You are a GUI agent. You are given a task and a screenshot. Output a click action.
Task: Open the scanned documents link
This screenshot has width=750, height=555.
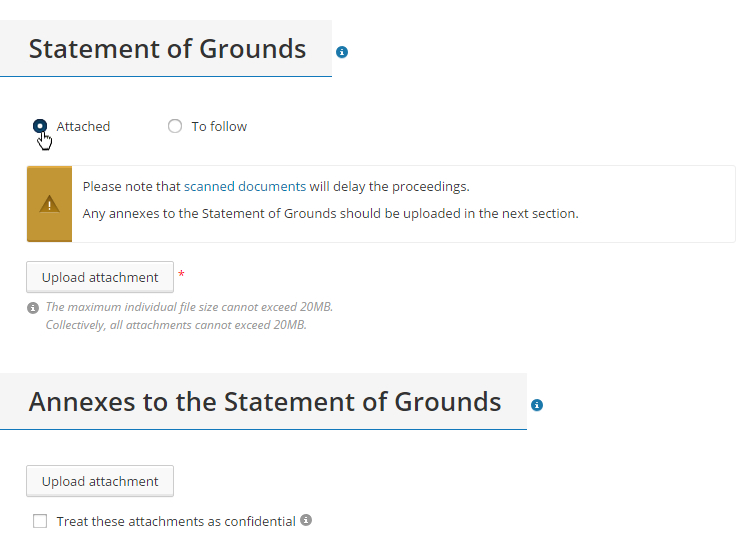click(245, 186)
